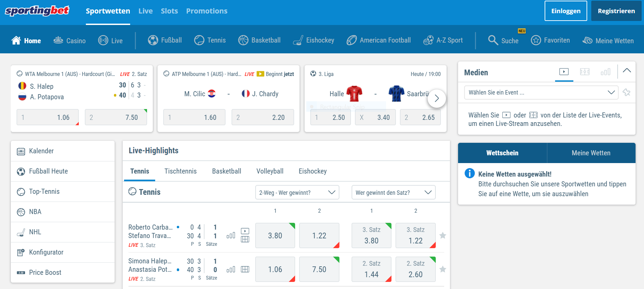Open Promotions top menu

[207, 11]
